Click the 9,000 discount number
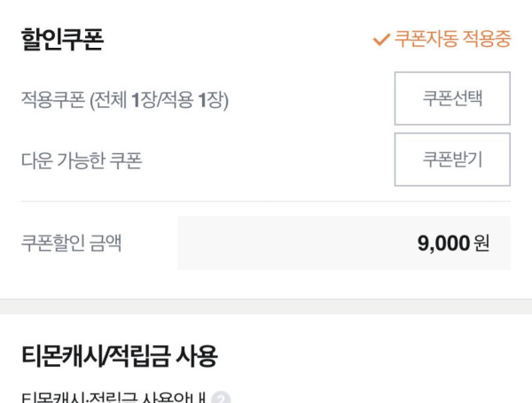Viewport: 532px width, 403px height. click(x=443, y=244)
